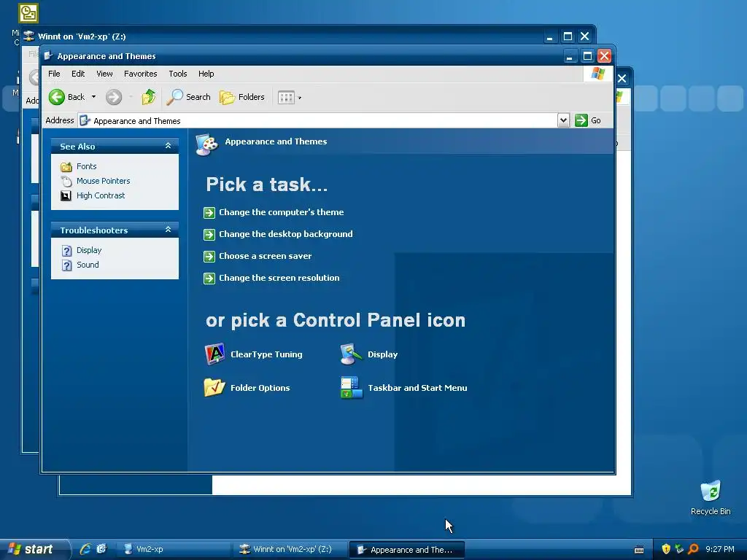Image resolution: width=747 pixels, height=560 pixels.
Task: Switch to Vm2-xp taskbar button
Action: 174,549
